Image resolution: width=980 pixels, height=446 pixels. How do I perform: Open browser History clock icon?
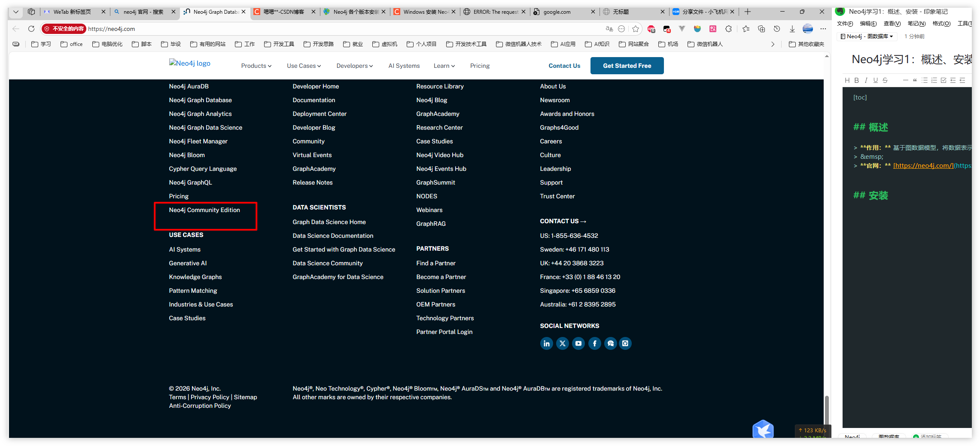coord(777,29)
